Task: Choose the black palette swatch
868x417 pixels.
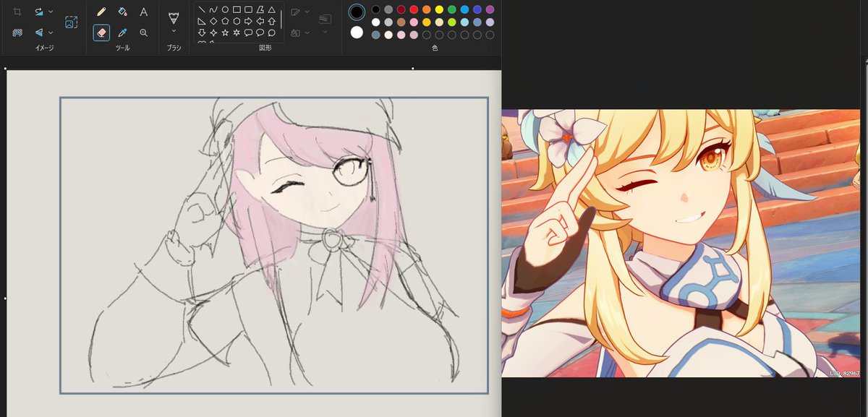Action: click(x=375, y=9)
